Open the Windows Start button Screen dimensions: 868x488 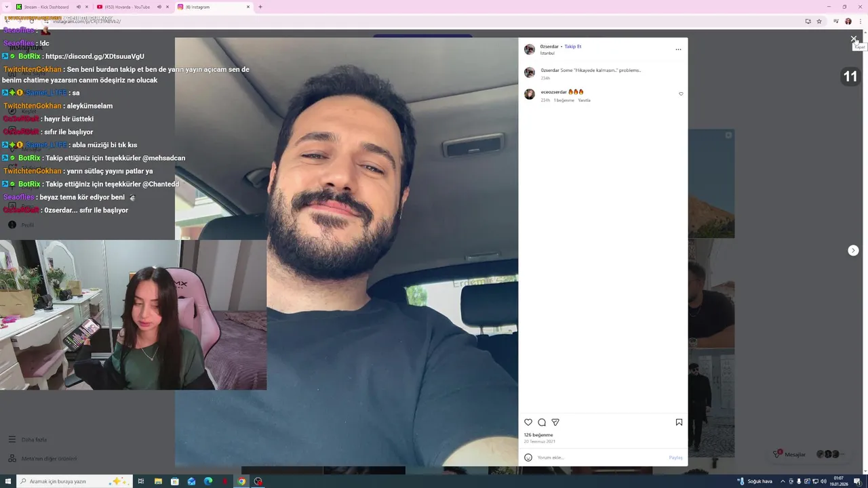coord(7,481)
